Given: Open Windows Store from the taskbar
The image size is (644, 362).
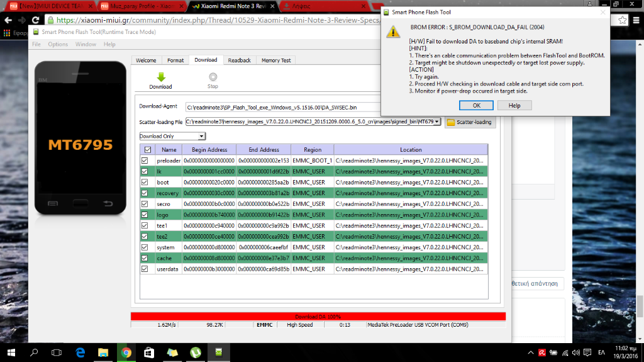Looking at the screenshot, I should (x=149, y=353).
